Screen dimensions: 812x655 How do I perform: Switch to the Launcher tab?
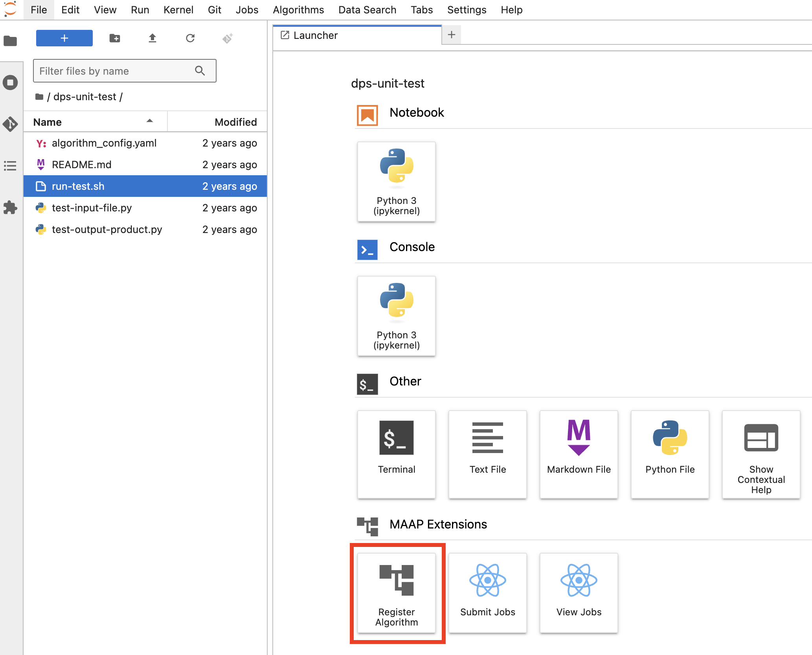pos(357,35)
